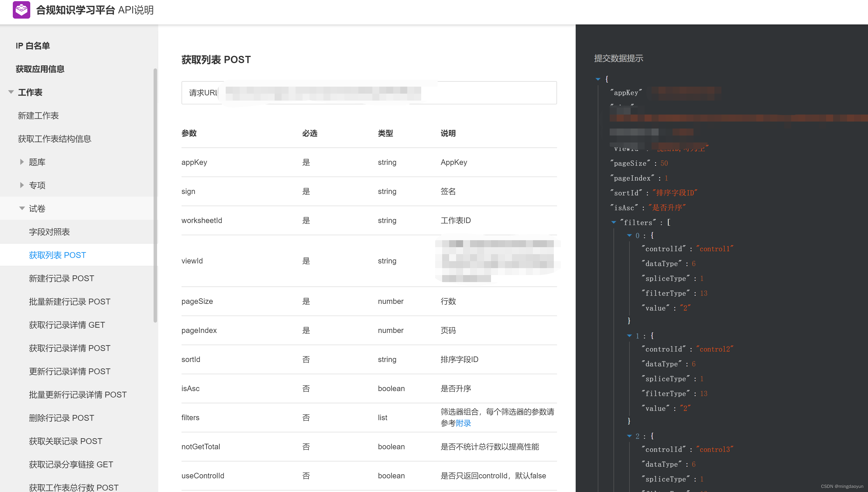
Task: Collapse the filters array arrow
Action: click(613, 222)
